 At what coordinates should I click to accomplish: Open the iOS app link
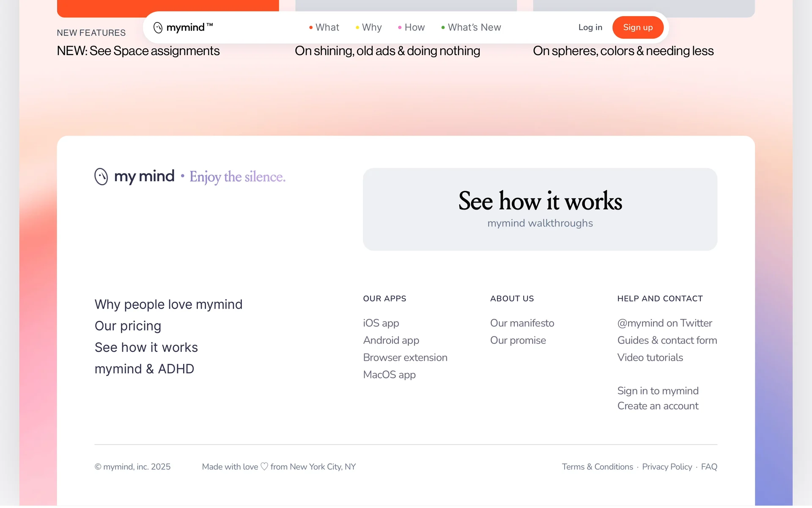(381, 323)
